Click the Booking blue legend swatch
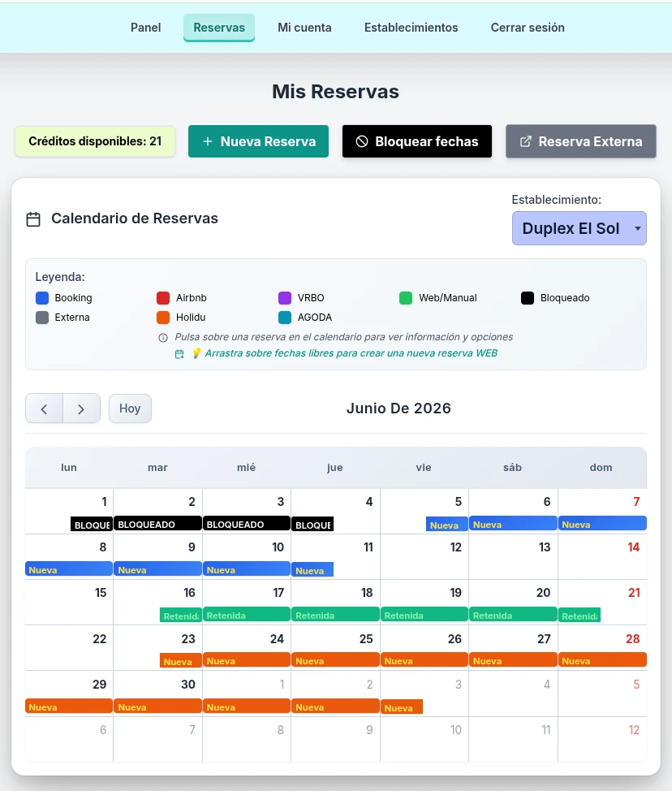 (x=42, y=297)
